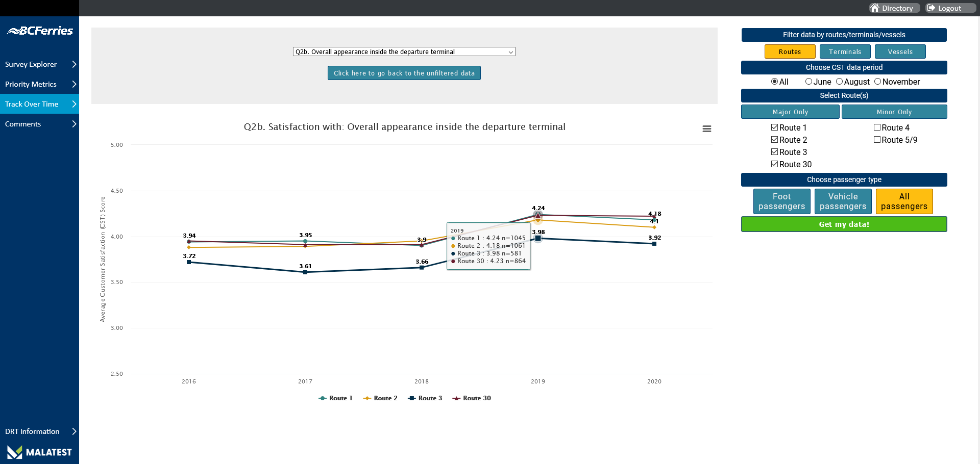The image size is (980, 464).
Task: Click Route 3 2020 data point 3.92
Action: (x=654, y=244)
